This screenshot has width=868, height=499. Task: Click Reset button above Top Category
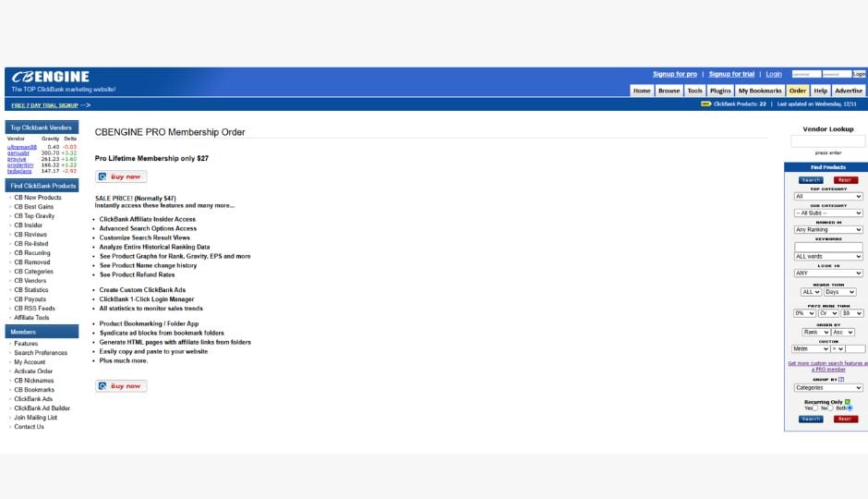(845, 180)
